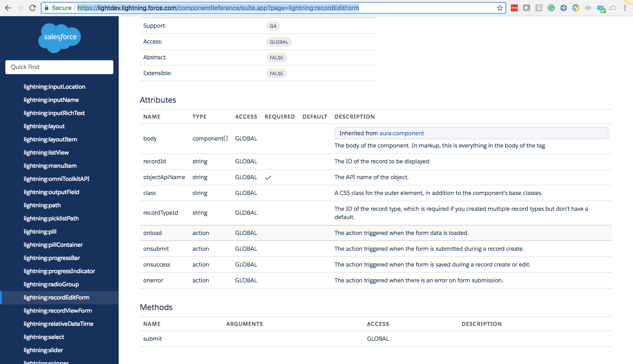Viewport: 633px width, 364px height.
Task: Click the recordTypeId attribute name
Action: click(x=161, y=213)
